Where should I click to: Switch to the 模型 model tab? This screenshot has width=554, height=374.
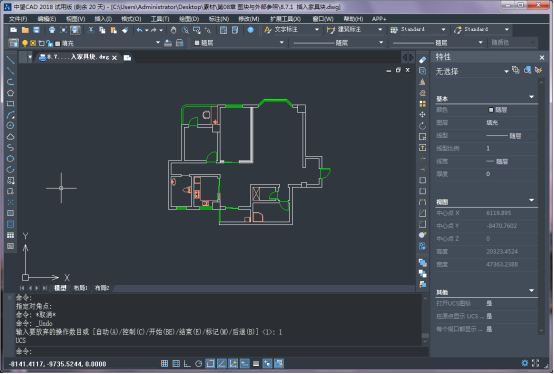pyautogui.click(x=60, y=288)
